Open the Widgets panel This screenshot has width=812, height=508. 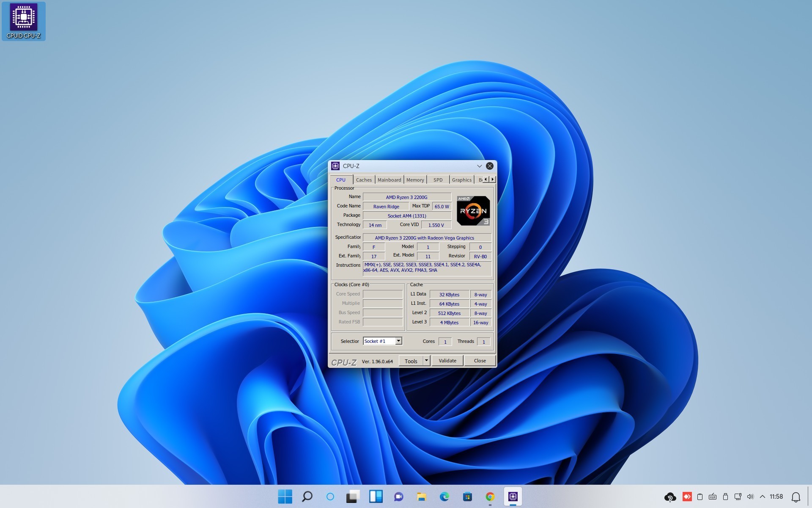pos(376,497)
